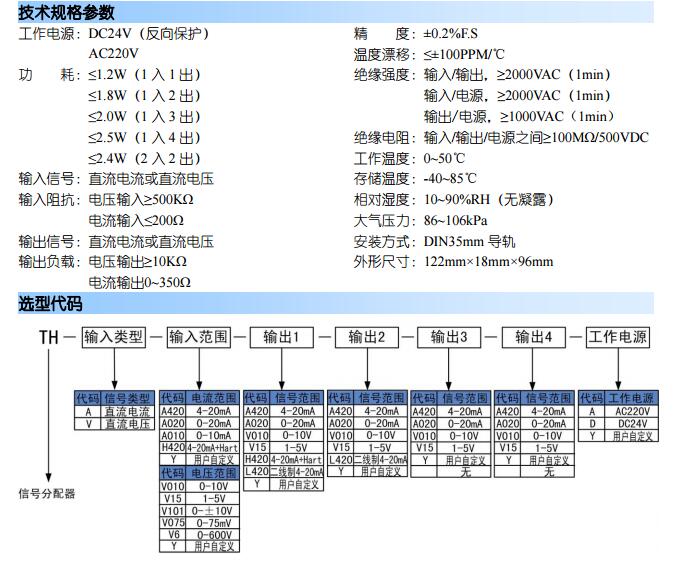Image resolution: width=678 pixels, height=576 pixels.
Task: Click the 电压范围 table header
Action: pos(213,472)
